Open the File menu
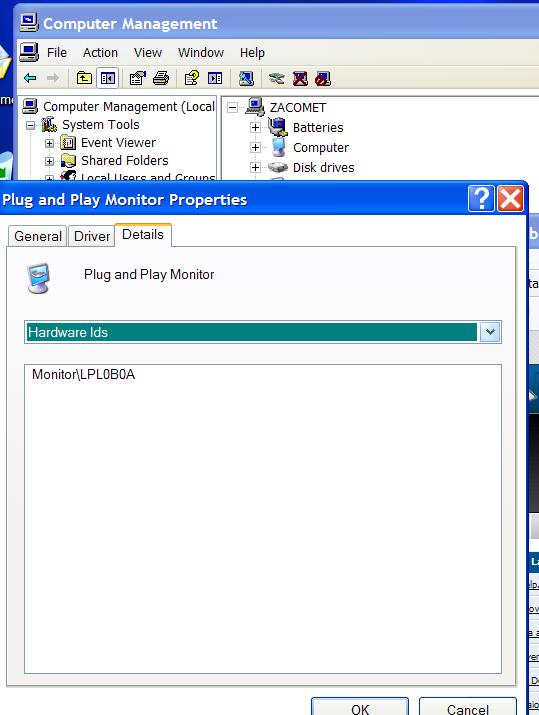The height and width of the screenshot is (715, 539). pos(57,52)
